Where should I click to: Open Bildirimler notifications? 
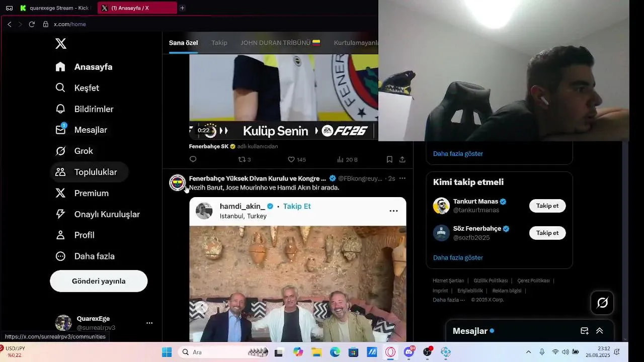point(84,109)
